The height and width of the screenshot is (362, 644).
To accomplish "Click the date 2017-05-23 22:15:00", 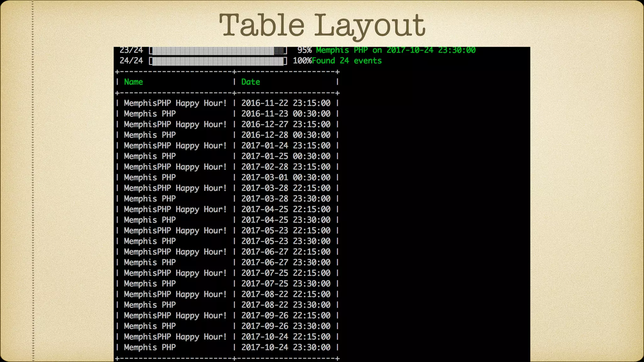I will click(286, 231).
